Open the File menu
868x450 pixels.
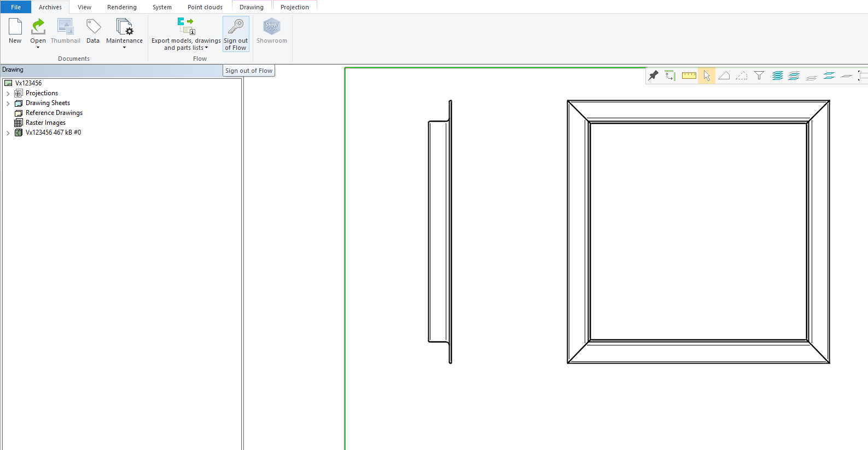(x=16, y=7)
